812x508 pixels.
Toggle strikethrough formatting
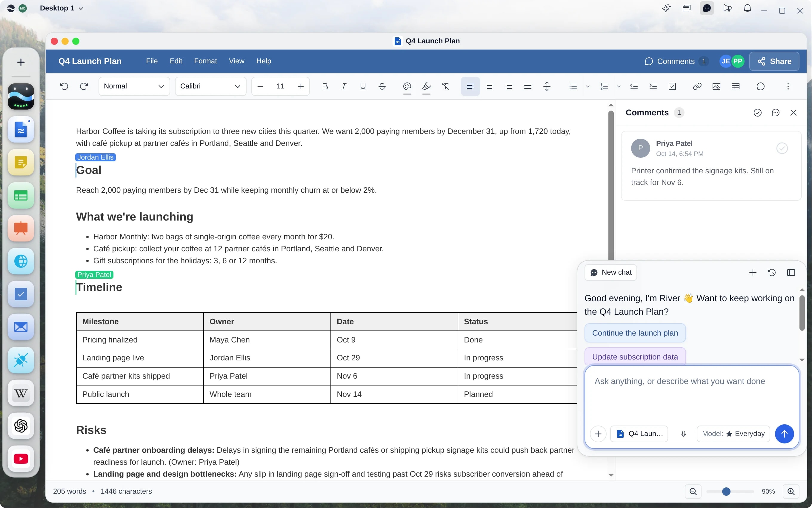[382, 86]
